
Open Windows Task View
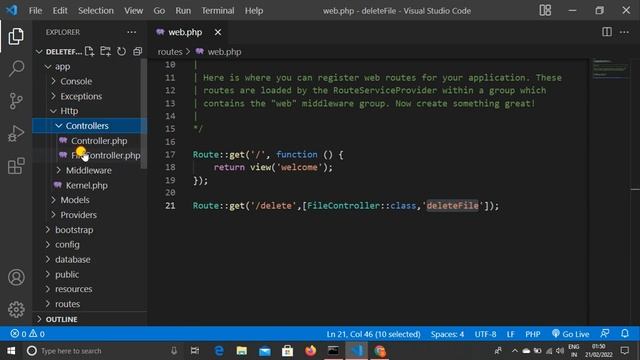[x=195, y=351]
